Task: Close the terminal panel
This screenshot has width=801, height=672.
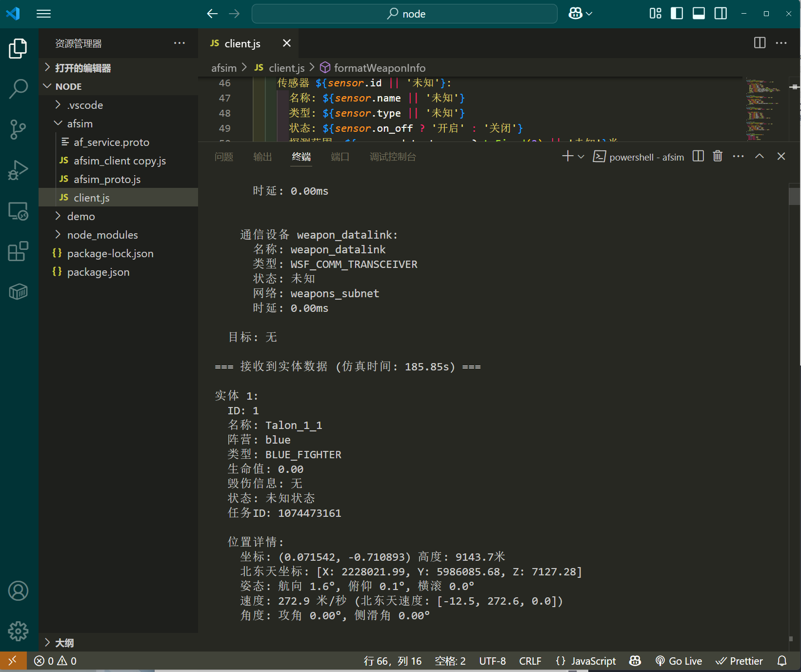Action: [781, 156]
